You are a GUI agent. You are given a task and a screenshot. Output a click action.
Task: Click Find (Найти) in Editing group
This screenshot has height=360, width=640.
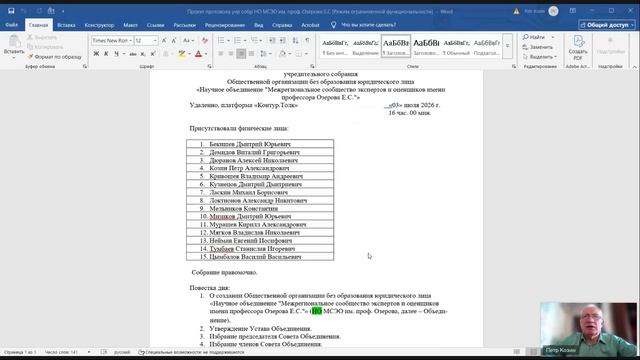click(x=534, y=37)
